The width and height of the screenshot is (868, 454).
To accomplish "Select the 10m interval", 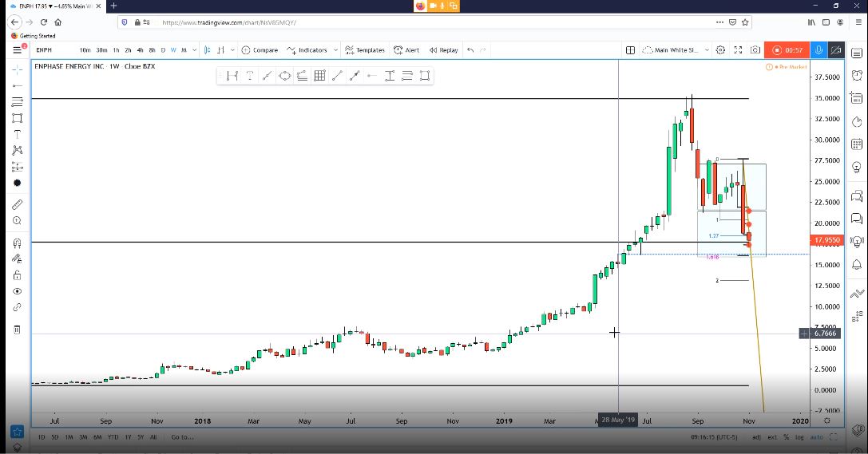I will tap(85, 49).
